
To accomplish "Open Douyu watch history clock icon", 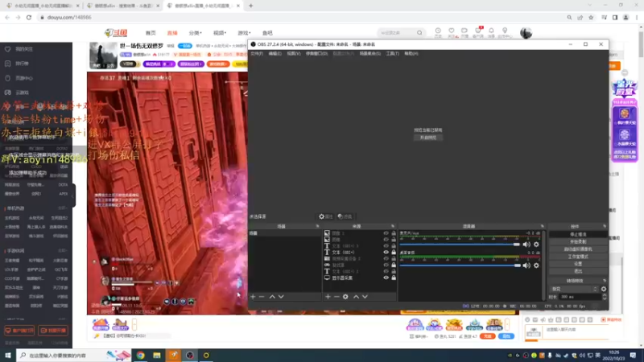I will pos(438,32).
